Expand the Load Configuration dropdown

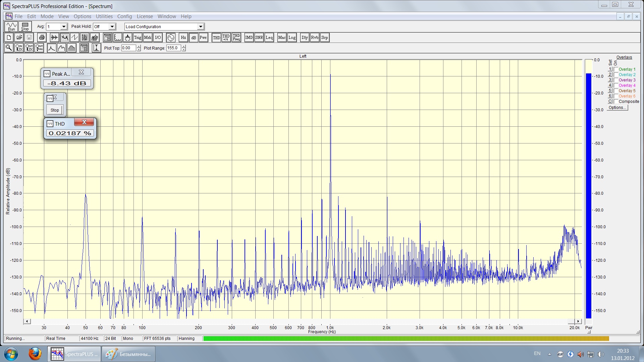[x=201, y=27]
